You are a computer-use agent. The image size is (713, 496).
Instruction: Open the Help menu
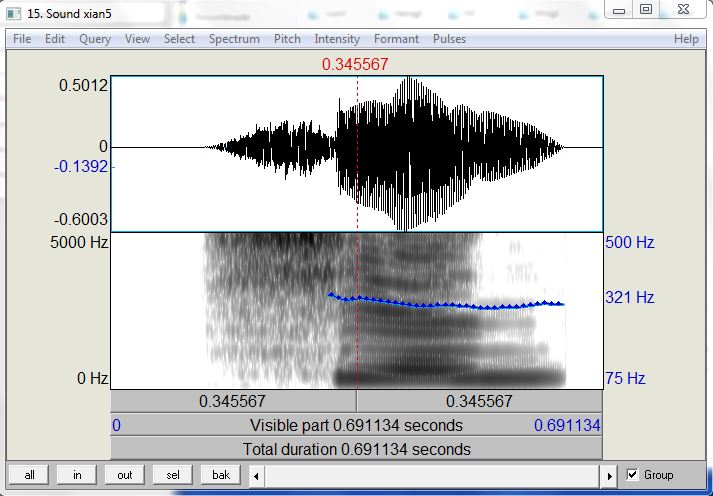(686, 39)
